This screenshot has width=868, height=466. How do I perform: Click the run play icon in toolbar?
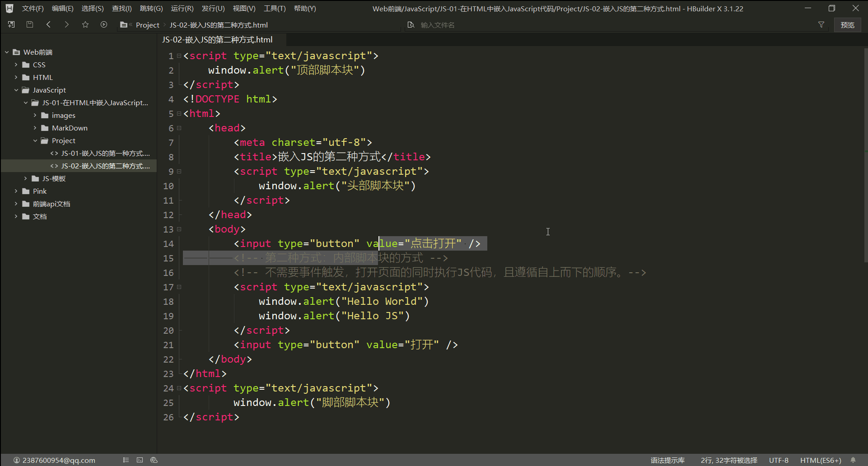coord(104,24)
